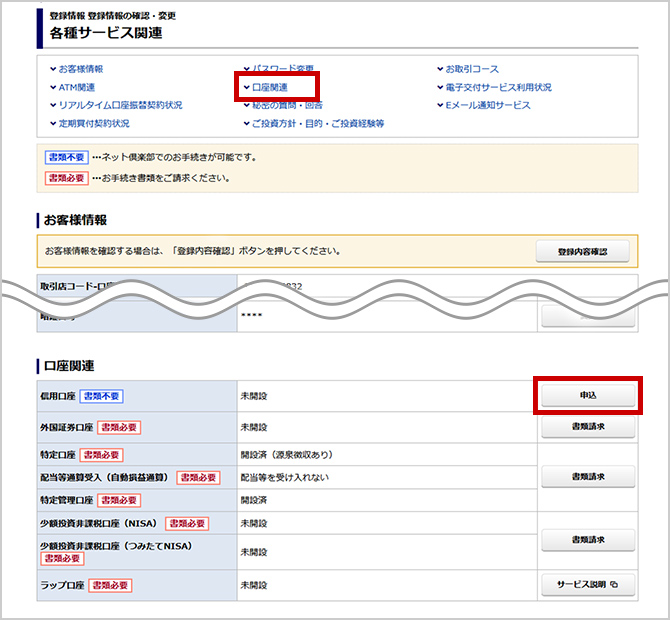Click 申込 button for 信用口座
This screenshot has width=670, height=620.
(x=588, y=396)
